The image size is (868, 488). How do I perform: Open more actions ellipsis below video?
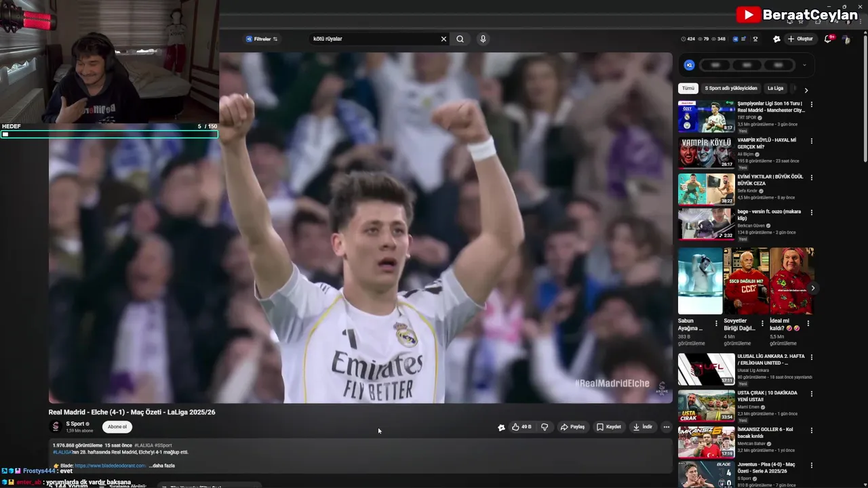point(667,427)
